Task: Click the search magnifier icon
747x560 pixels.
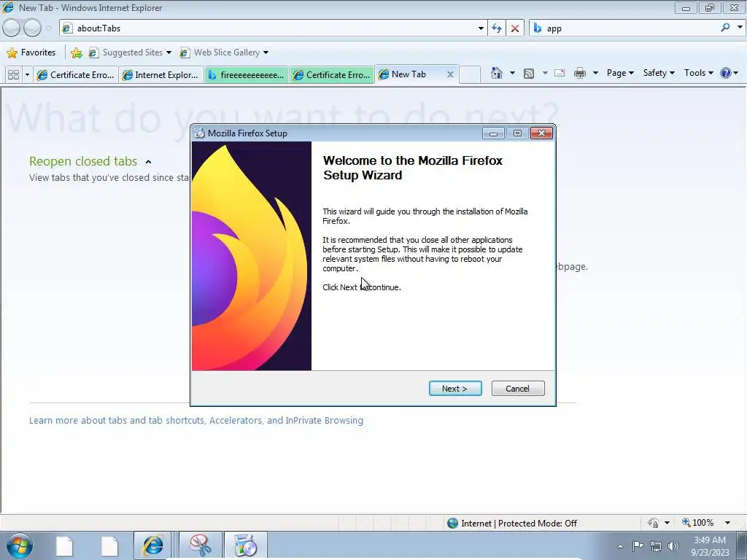Action: (x=725, y=28)
